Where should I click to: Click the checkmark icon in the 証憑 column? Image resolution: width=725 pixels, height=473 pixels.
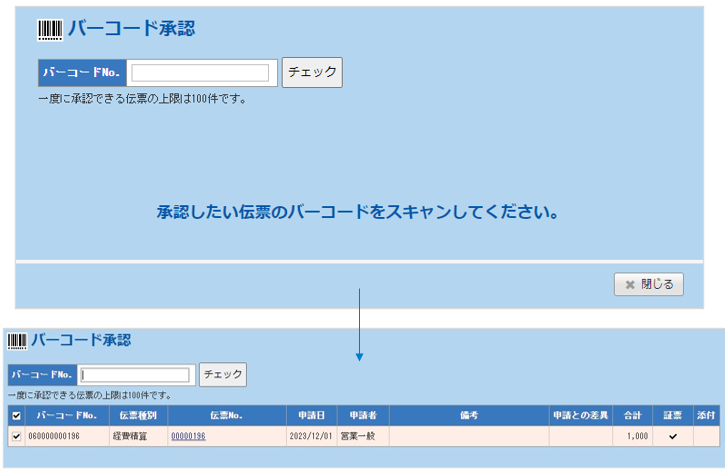pos(672,436)
